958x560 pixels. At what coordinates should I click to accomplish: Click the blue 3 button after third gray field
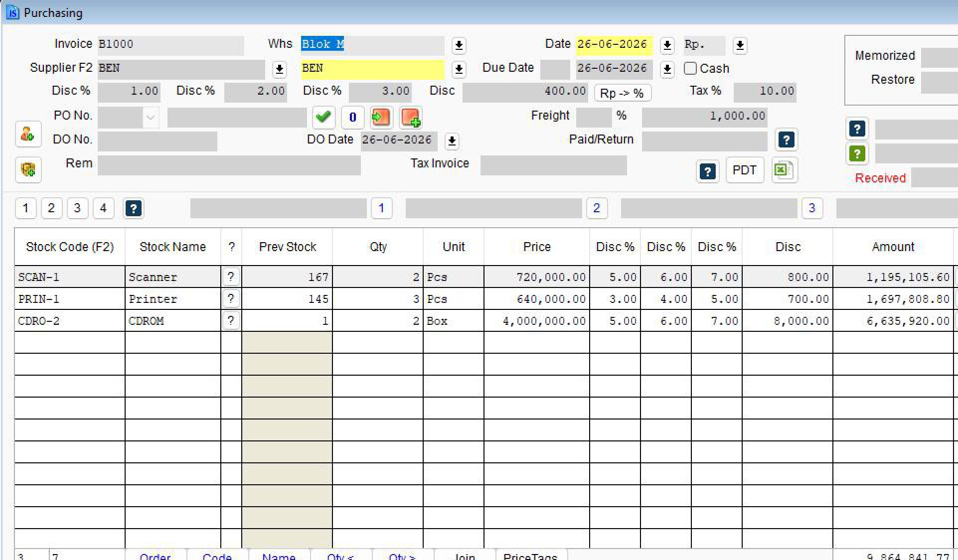(x=812, y=208)
